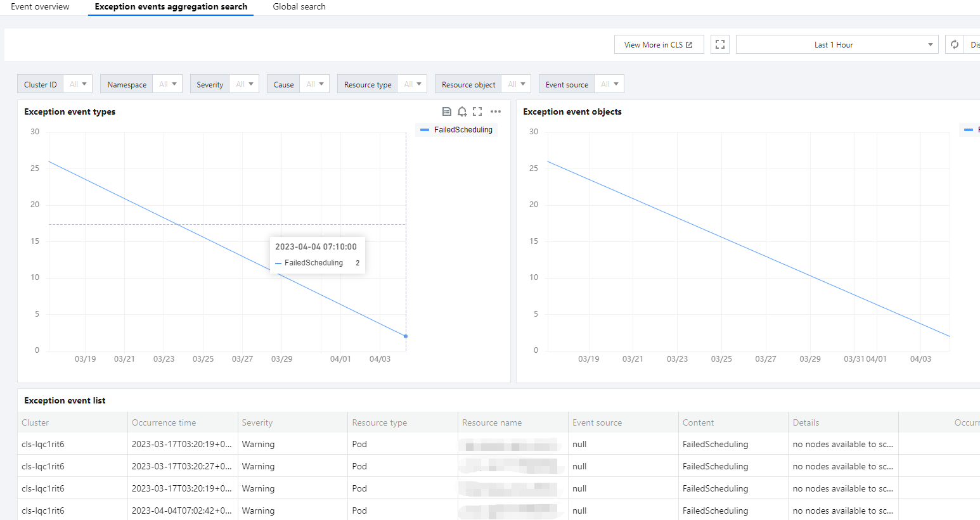Expand the Severity filter dropdown
The height and width of the screenshot is (520, 980).
click(x=244, y=84)
